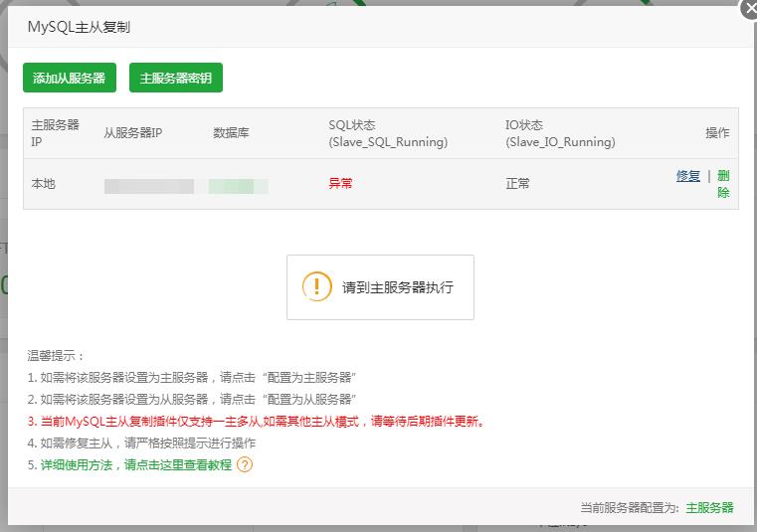Click tip 4 about 修复主从
The height and width of the screenshot is (532, 757).
(141, 443)
